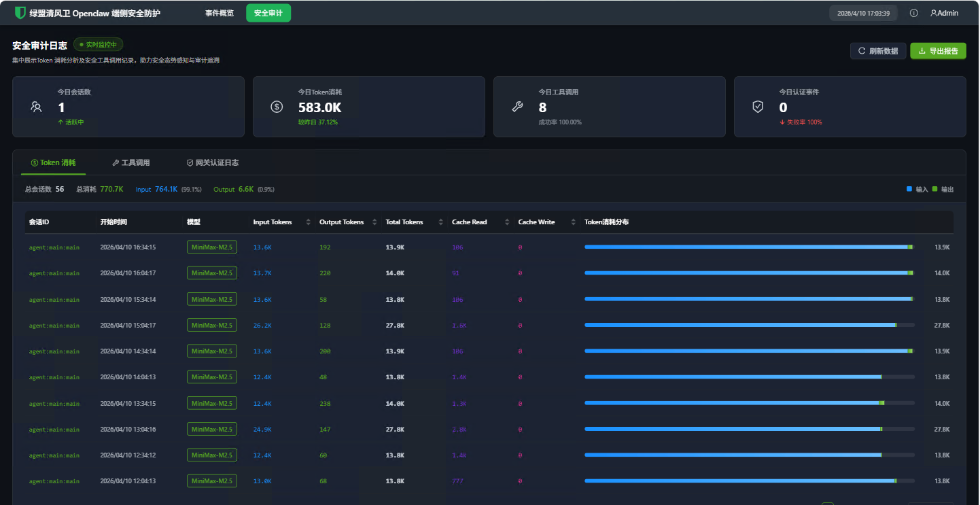This screenshot has width=980, height=505.
Task: Click the 总会话数 56 summary
Action: [45, 189]
